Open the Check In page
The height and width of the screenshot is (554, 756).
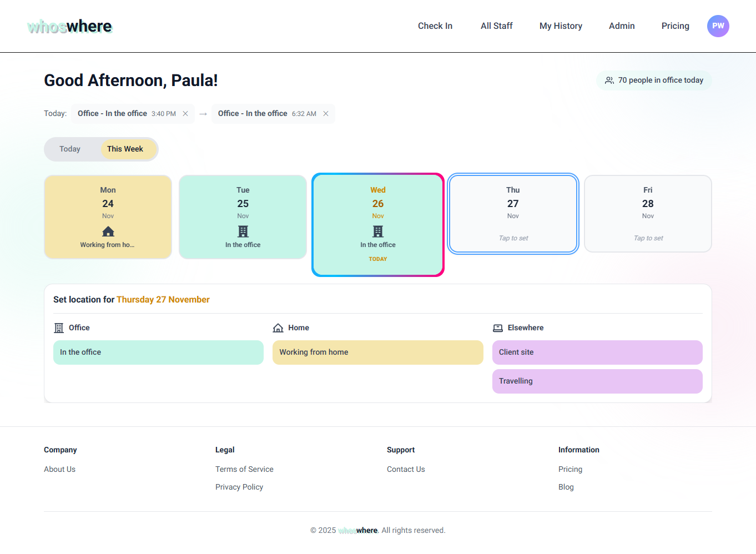(435, 26)
